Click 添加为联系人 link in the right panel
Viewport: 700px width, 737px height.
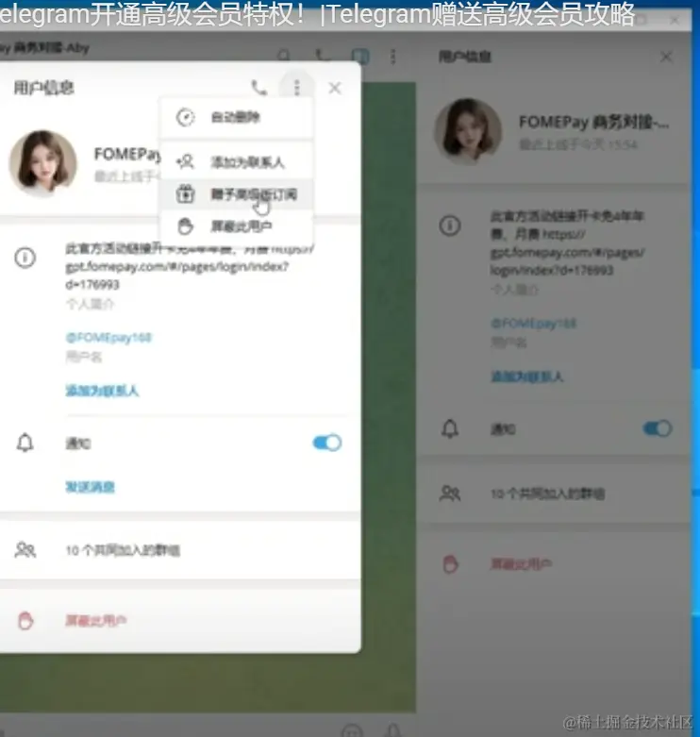pos(526,377)
